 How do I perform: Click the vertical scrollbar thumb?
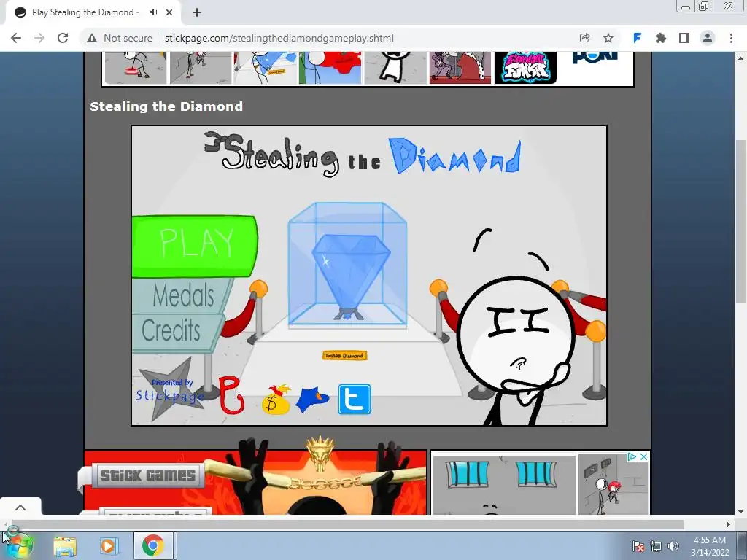click(x=740, y=222)
